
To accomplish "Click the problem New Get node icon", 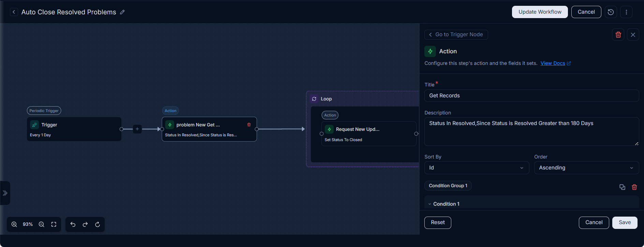I will 170,125.
